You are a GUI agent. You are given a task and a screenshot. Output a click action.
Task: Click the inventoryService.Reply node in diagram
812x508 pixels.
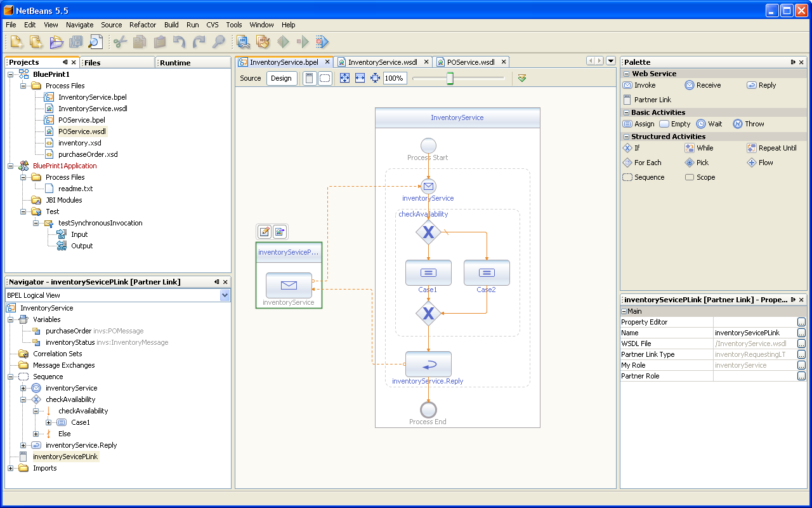point(428,364)
